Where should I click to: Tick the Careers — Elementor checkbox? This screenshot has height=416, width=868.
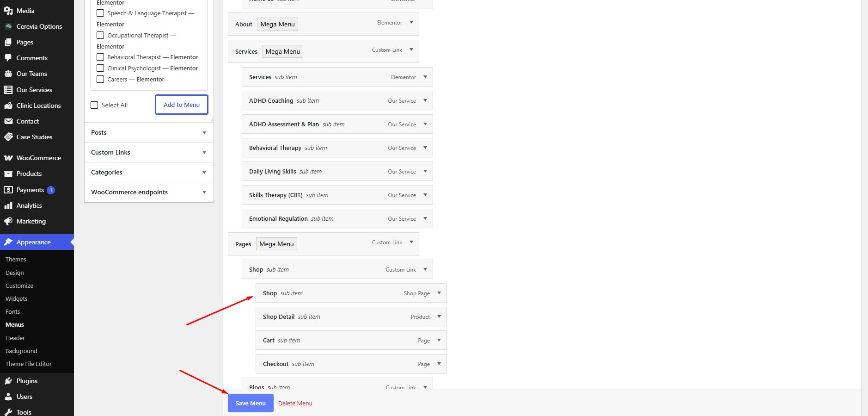click(100, 79)
